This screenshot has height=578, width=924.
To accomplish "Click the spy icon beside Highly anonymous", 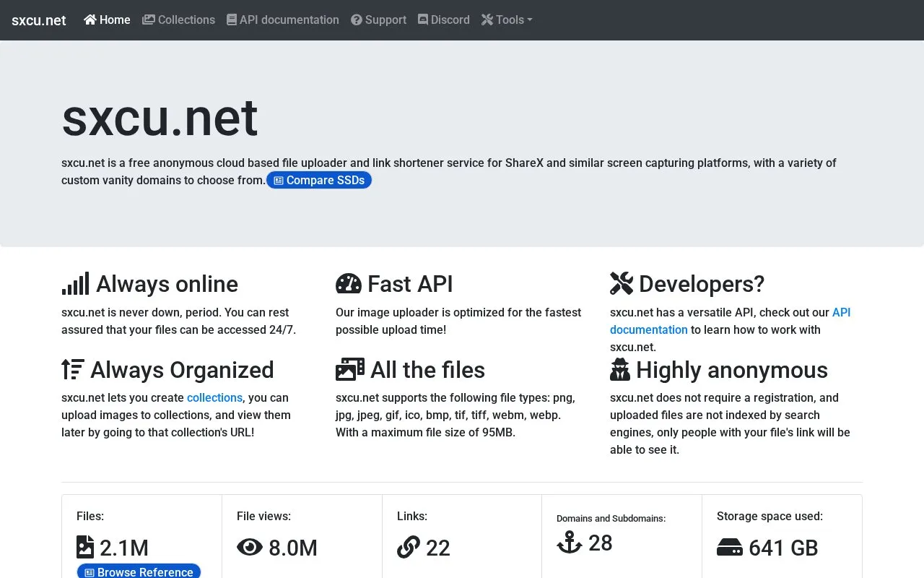I will pos(620,370).
